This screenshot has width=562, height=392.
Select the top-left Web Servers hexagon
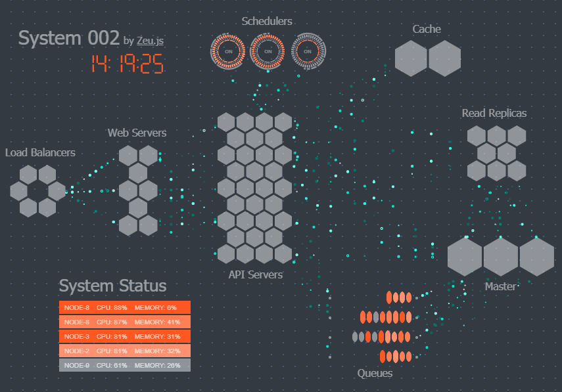128,156
